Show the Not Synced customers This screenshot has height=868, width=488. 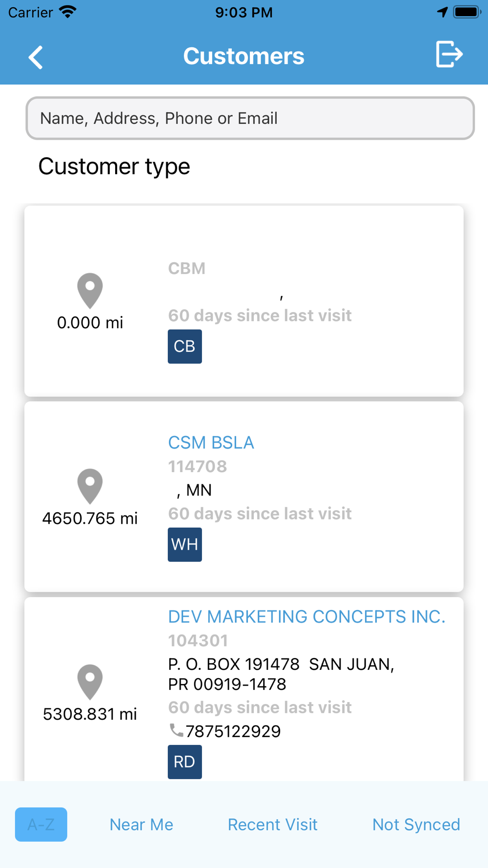(416, 825)
